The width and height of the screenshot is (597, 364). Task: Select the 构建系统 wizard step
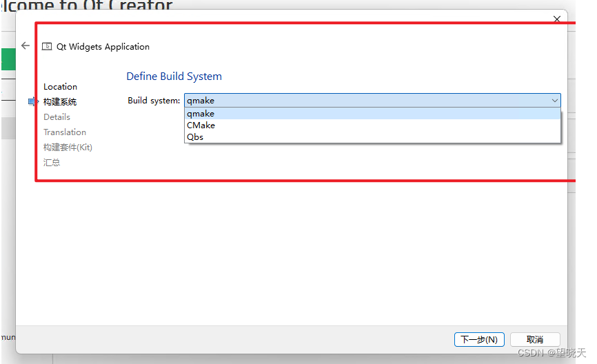(60, 101)
